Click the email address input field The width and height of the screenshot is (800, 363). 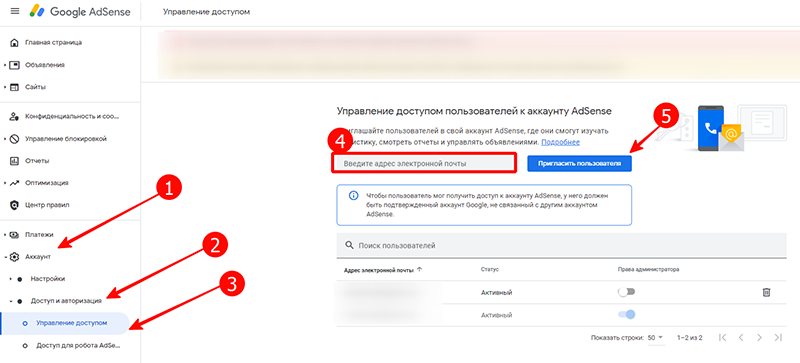pos(423,163)
